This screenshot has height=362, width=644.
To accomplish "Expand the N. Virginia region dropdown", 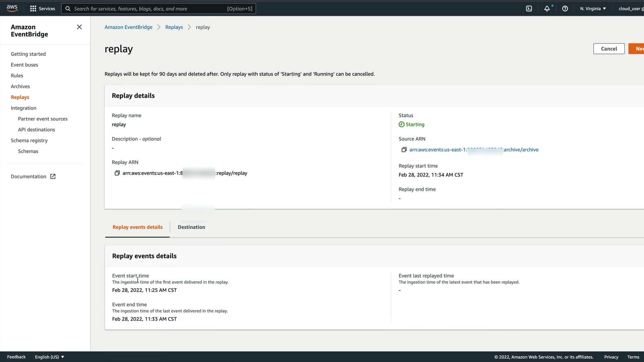I will (x=593, y=9).
